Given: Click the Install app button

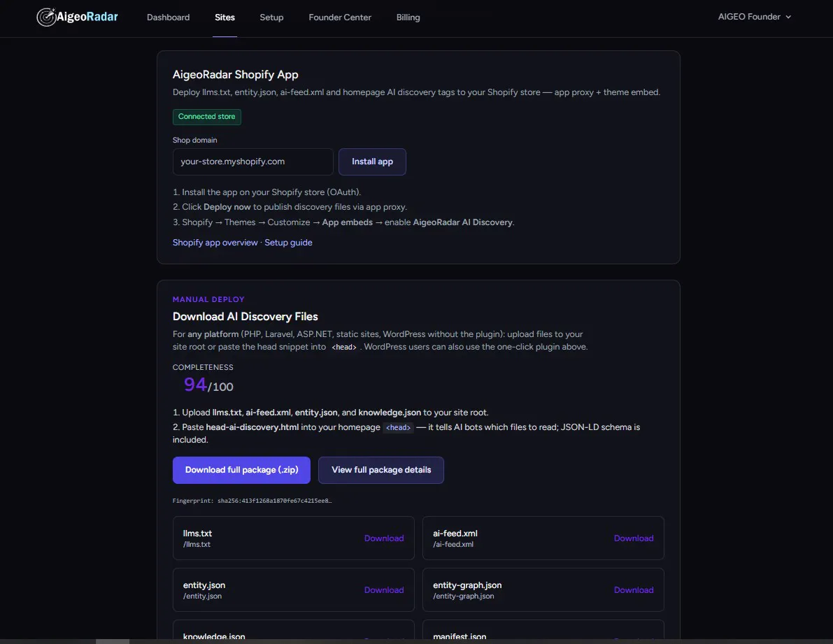Looking at the screenshot, I should click(x=372, y=162).
